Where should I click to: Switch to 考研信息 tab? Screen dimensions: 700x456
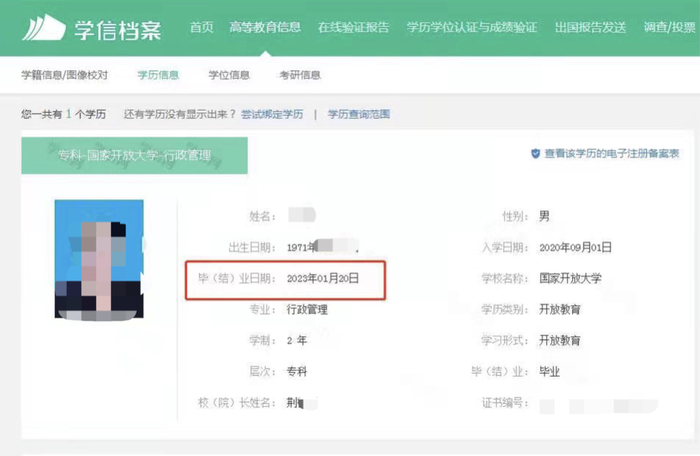click(x=300, y=75)
